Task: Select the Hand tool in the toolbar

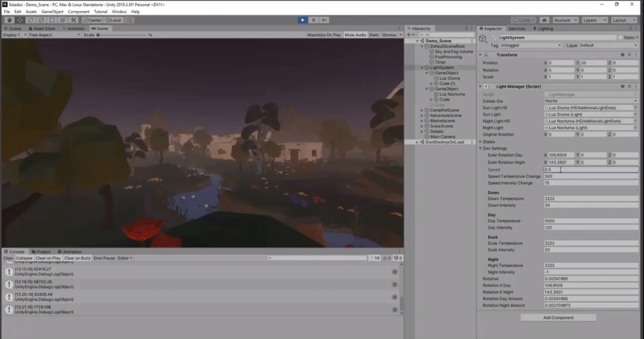Action: point(9,20)
